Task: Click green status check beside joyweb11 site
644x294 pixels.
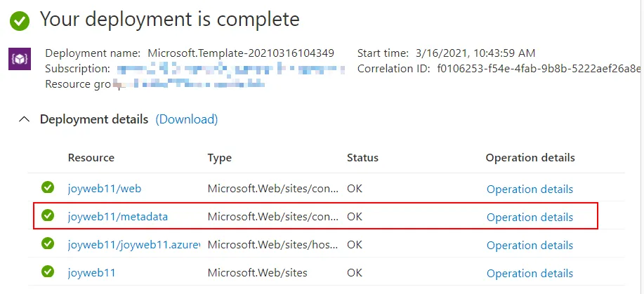Action: tap(48, 272)
